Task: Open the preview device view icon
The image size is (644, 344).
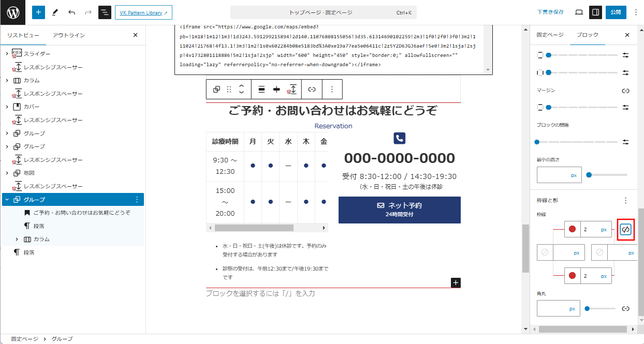Action: point(579,12)
